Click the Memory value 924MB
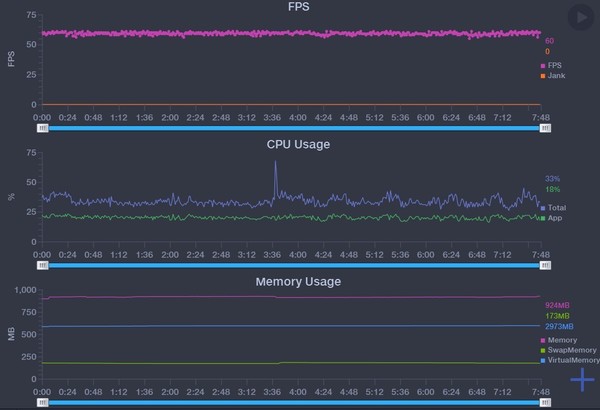 tap(557, 305)
